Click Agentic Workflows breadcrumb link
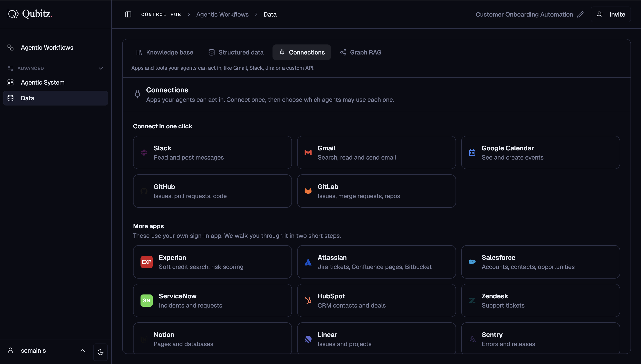 click(x=222, y=15)
